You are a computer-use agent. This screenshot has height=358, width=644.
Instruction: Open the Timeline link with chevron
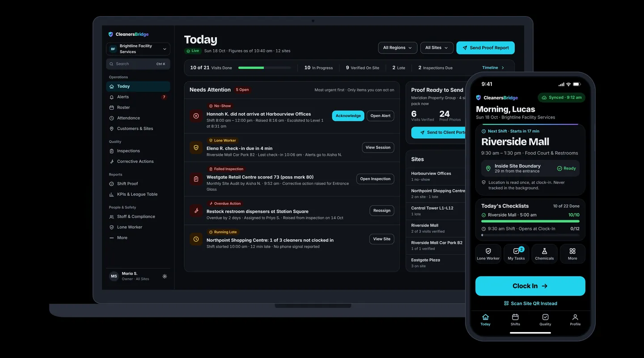pos(493,68)
